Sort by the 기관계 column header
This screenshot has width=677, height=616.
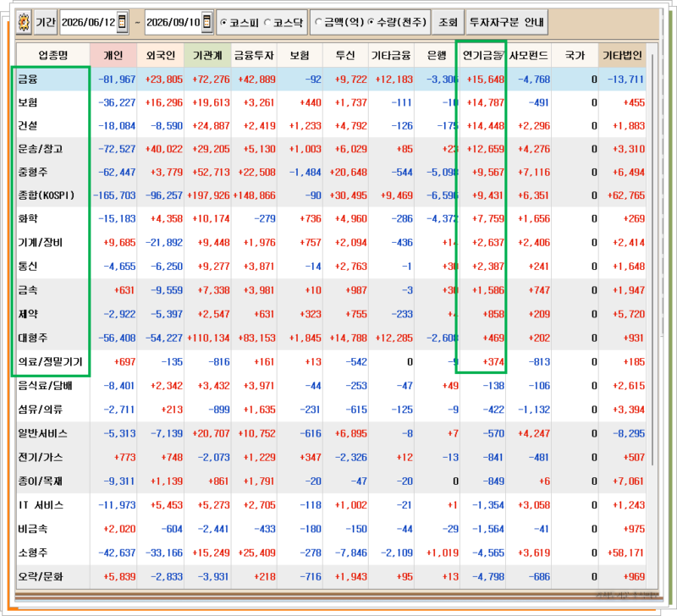(x=207, y=55)
